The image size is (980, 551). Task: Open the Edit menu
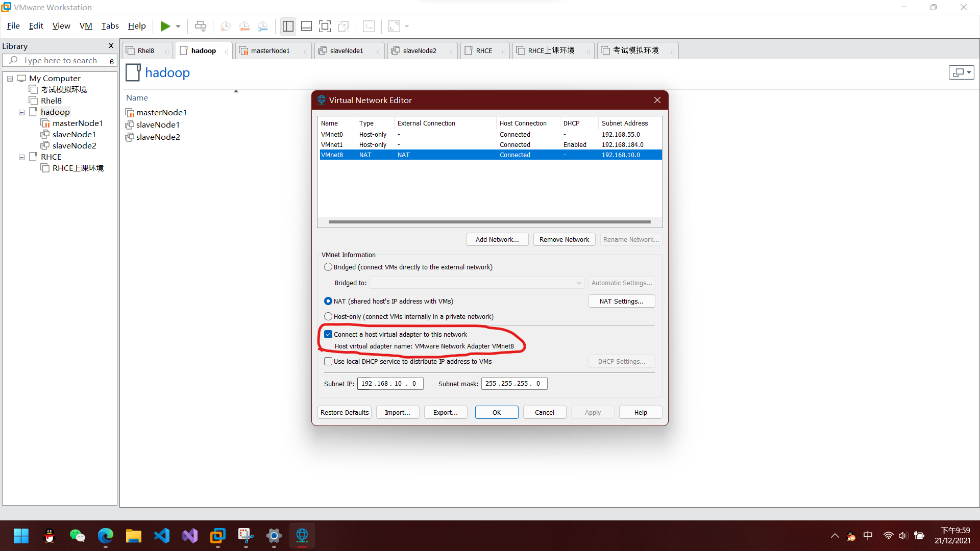coord(36,26)
